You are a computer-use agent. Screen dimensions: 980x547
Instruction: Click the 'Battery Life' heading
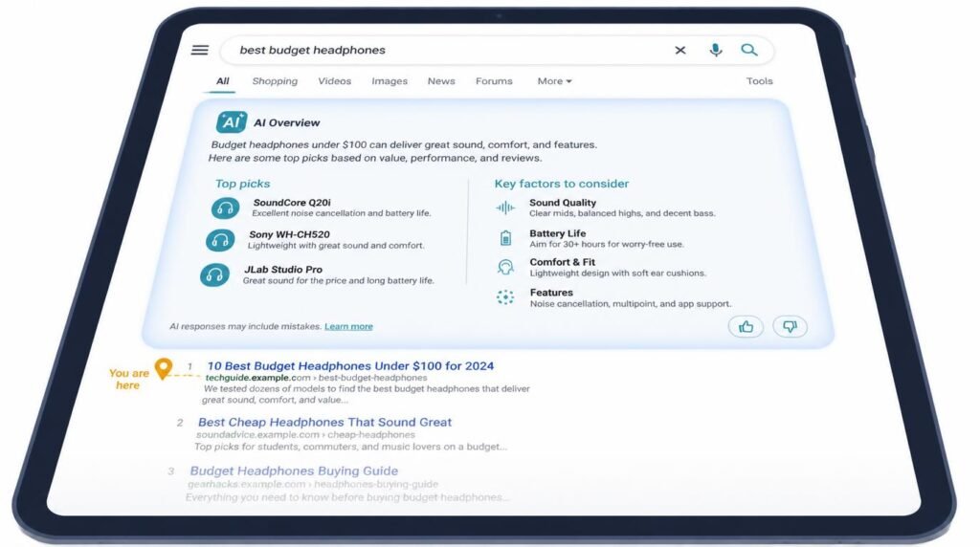coord(558,233)
